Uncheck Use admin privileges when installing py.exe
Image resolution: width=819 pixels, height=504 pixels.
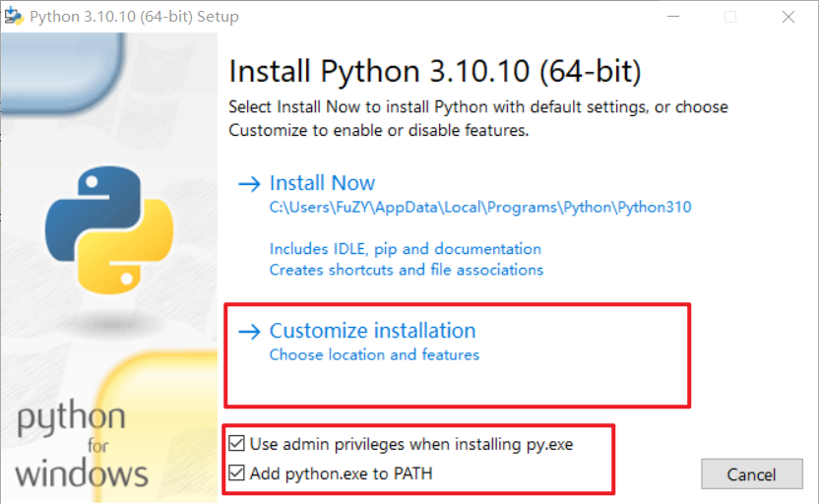pyautogui.click(x=236, y=443)
